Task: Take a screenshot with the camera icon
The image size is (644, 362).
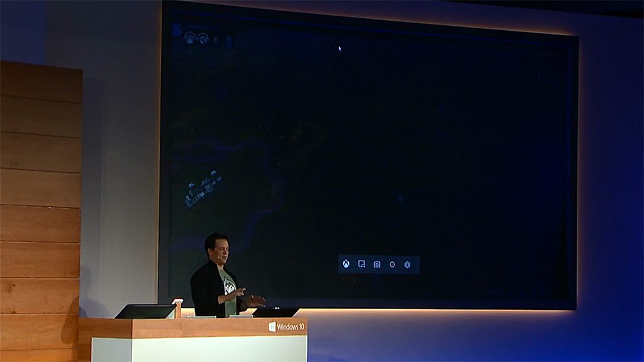Action: coord(377,265)
